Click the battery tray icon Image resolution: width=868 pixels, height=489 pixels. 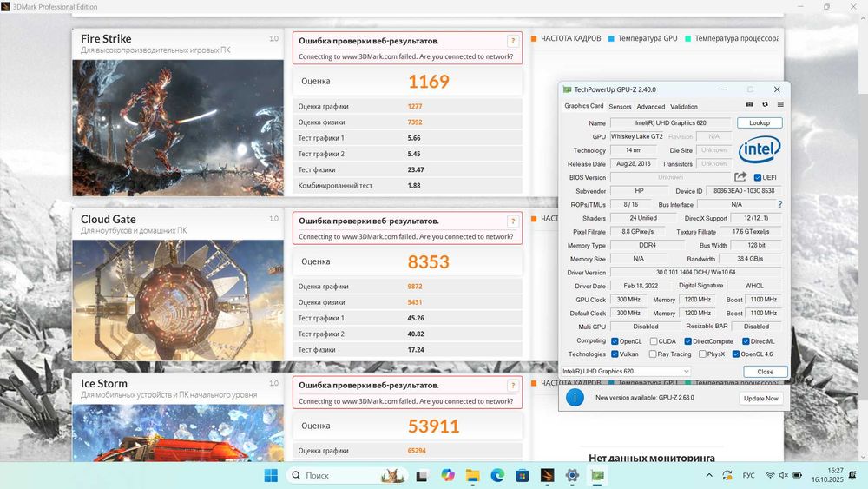(x=797, y=475)
